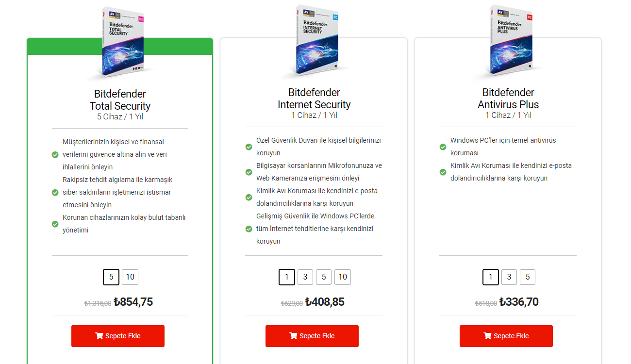Image resolution: width=631 pixels, height=364 pixels.
Task: Choose 3 devices for Internet Security
Action: [305, 277]
